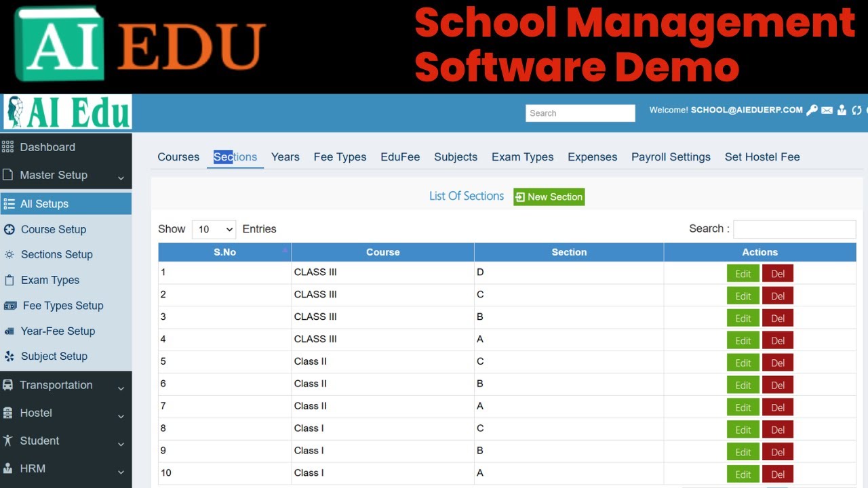Open Subject Setup in the sidebar
This screenshot has width=868, height=488.
[x=54, y=357]
